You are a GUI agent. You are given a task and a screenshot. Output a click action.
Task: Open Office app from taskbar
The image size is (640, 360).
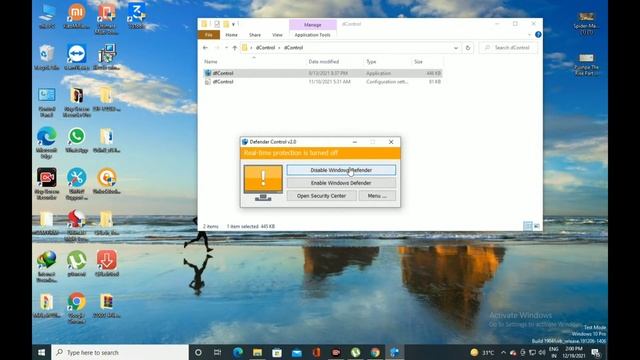[316, 352]
